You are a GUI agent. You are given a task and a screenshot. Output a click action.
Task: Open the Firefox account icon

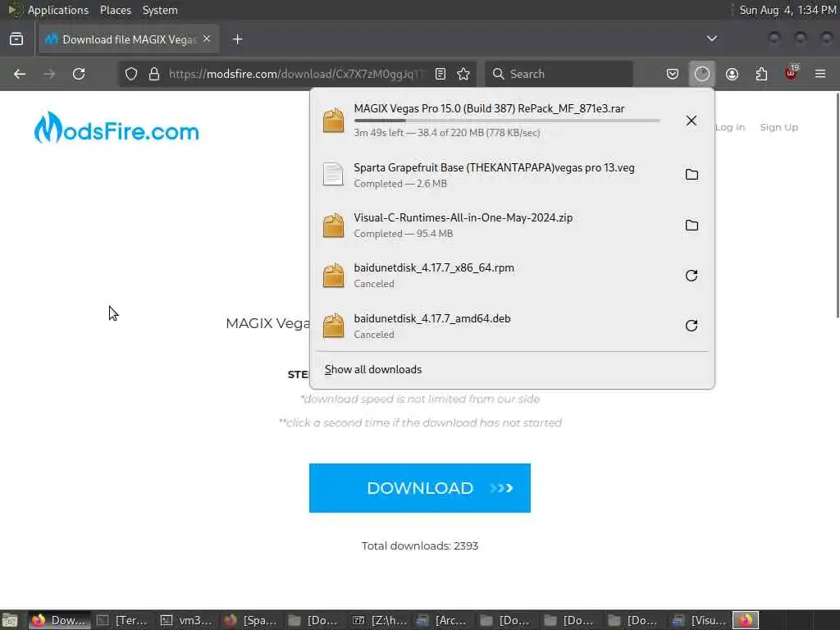pyautogui.click(x=732, y=74)
